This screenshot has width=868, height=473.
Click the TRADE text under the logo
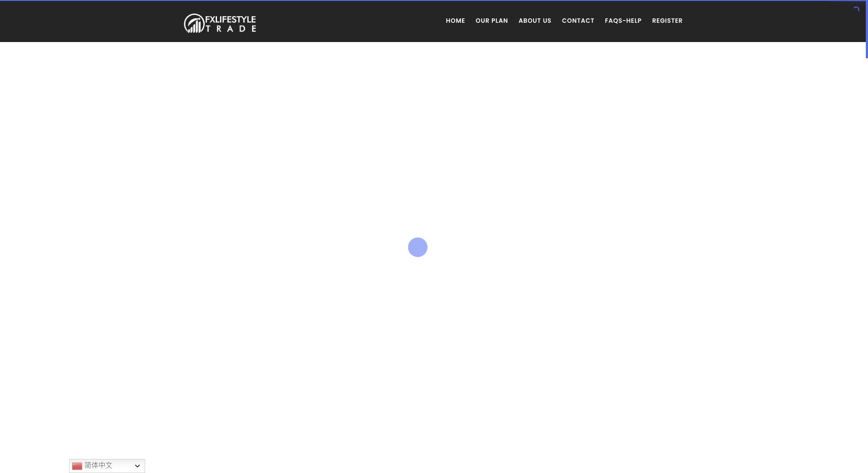231,29
